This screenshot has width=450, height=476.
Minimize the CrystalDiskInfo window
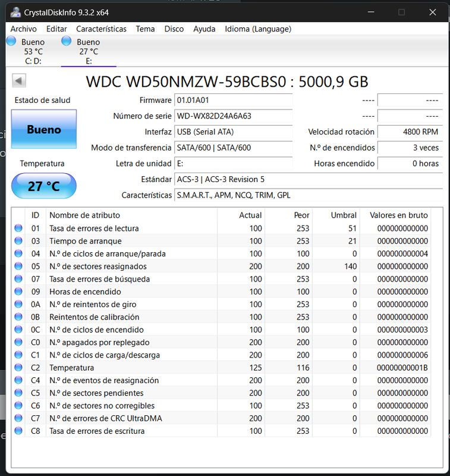(x=371, y=12)
